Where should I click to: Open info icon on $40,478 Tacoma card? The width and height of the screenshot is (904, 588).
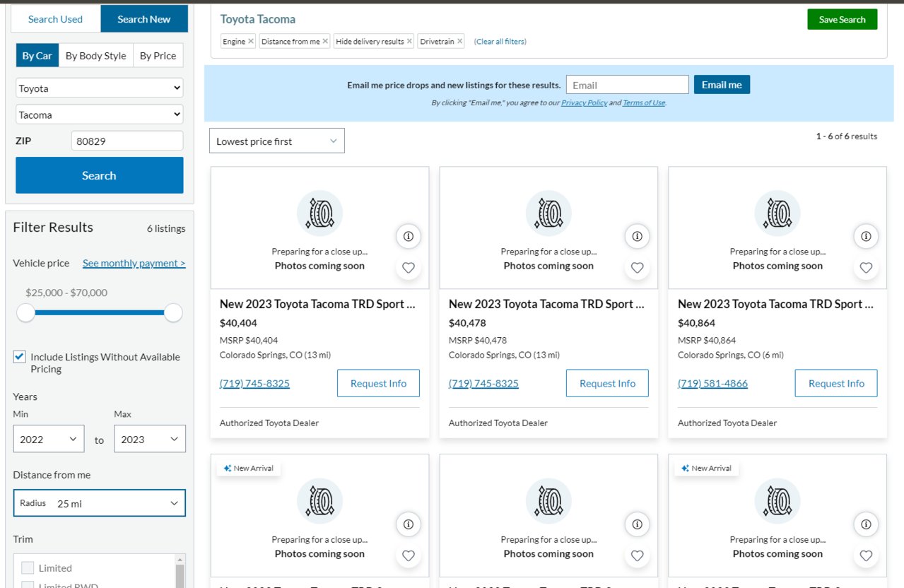pos(637,236)
